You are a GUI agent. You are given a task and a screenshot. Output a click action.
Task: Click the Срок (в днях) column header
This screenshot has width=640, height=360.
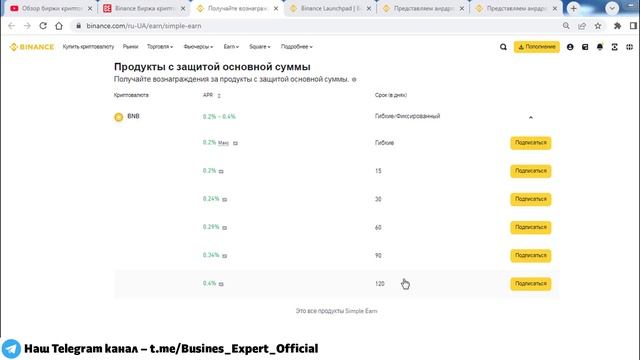(391, 95)
